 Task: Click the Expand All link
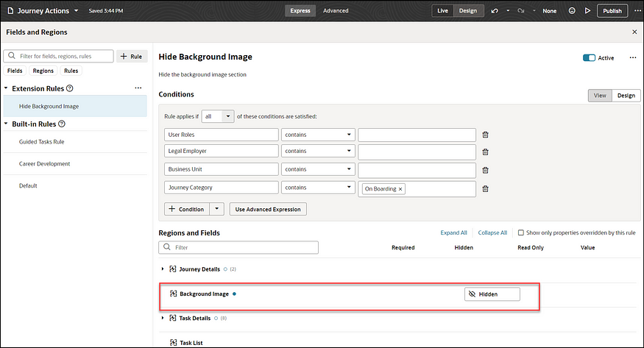(x=453, y=232)
